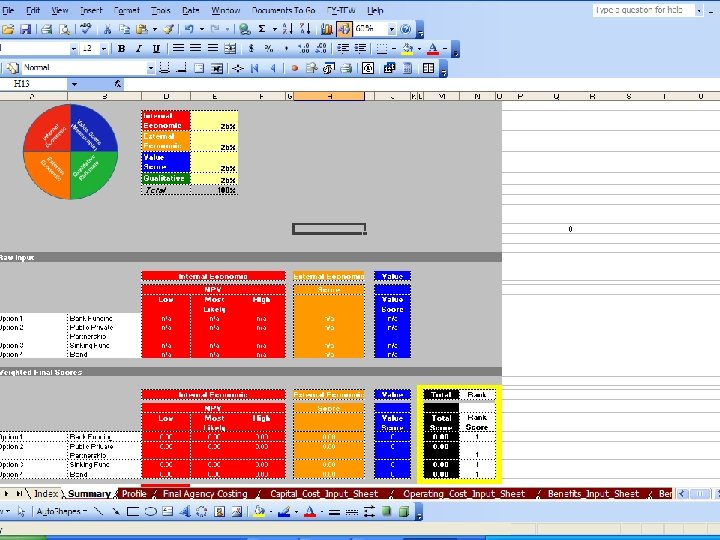Insert a hyperlink with the globe icon
This screenshot has height=540, width=720.
245,29
